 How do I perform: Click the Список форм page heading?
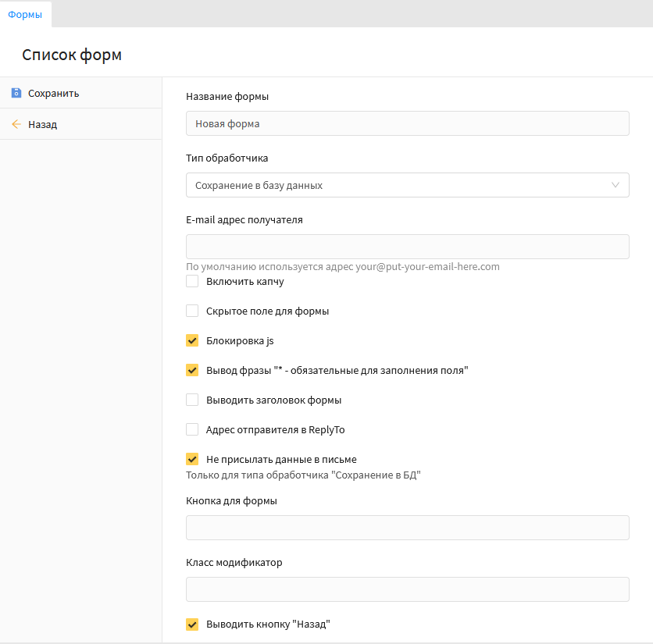pyautogui.click(x=72, y=55)
